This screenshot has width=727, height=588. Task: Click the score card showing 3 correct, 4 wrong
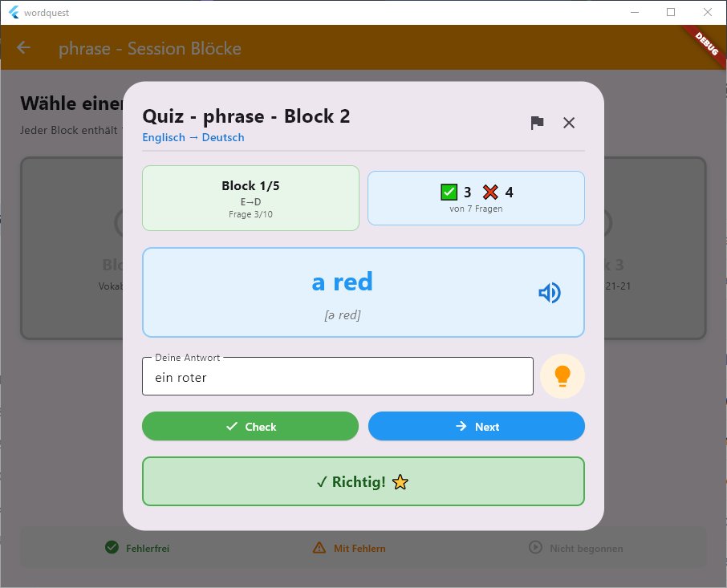(476, 198)
